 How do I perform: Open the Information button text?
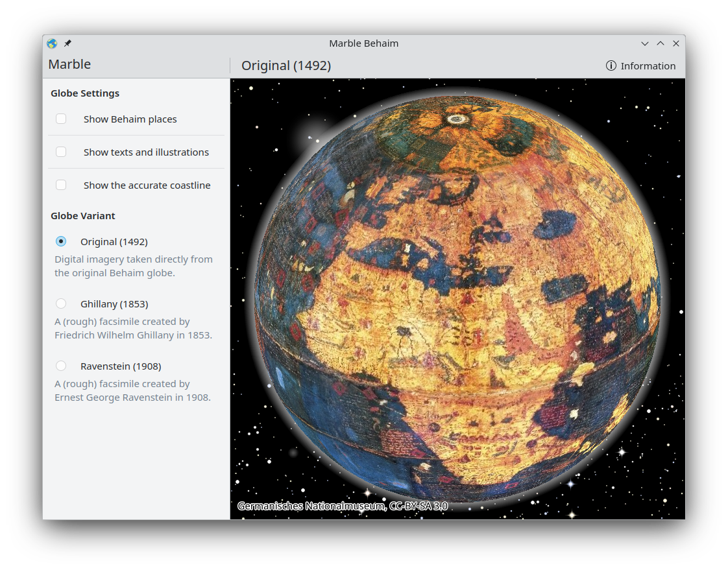[x=648, y=66]
